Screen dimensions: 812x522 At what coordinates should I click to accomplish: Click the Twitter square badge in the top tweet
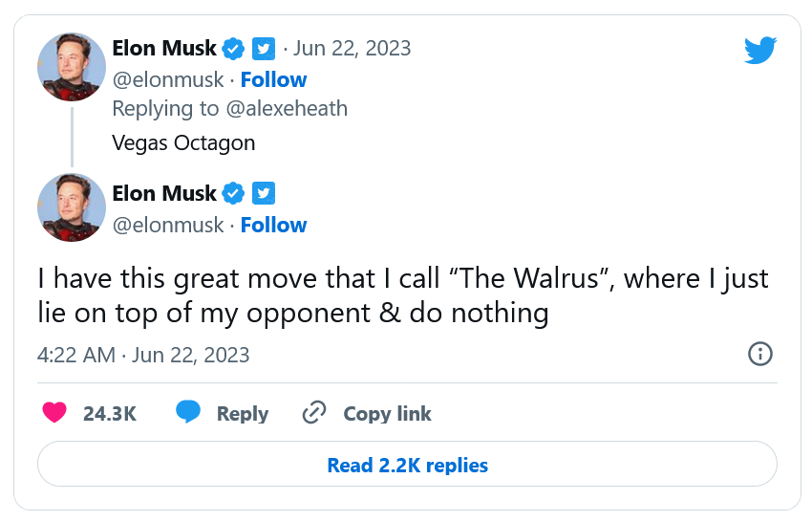(x=264, y=48)
